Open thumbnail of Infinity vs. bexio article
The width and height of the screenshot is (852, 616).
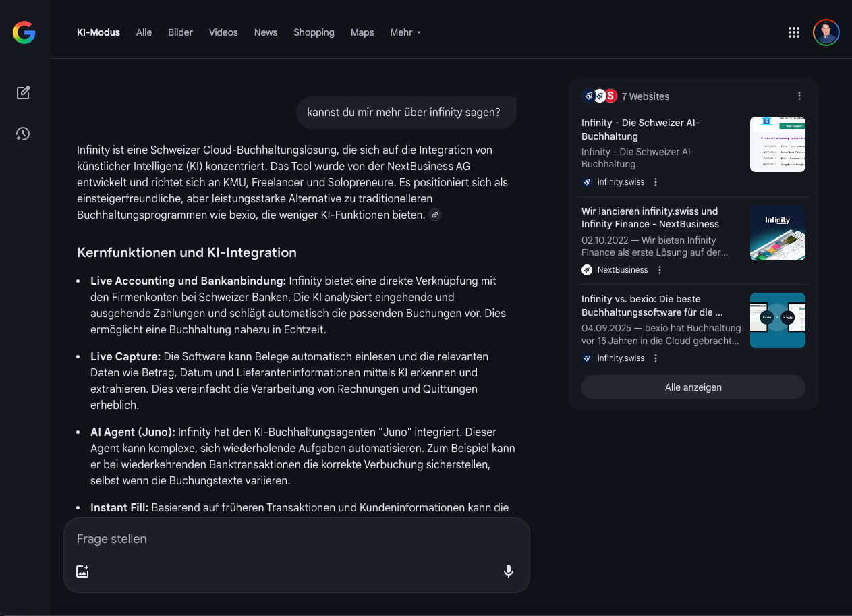(778, 320)
